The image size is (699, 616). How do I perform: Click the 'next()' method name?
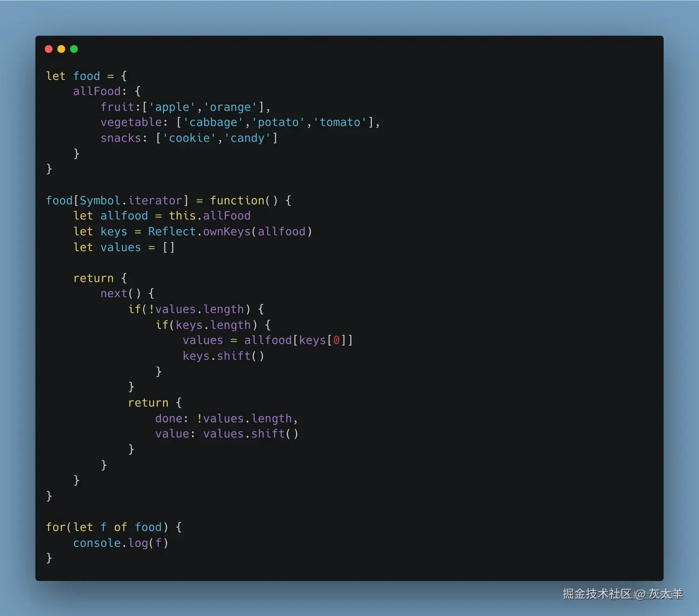point(121,293)
